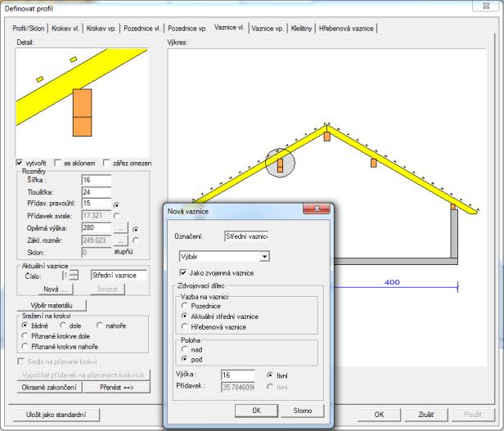This screenshot has height=431, width=504.
Task: Switch to Pozednice vl. tab
Action: (x=142, y=29)
